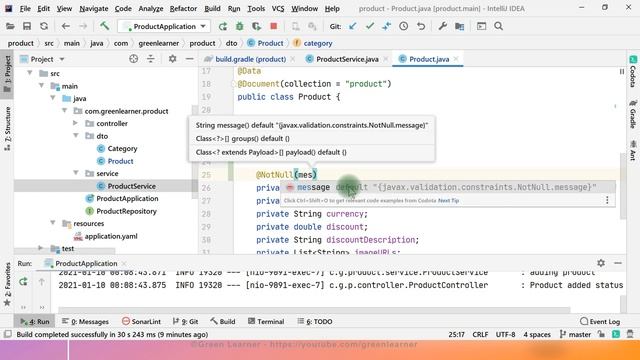Screen dimensions: 640x360
Task: Open settings wrench icon
Action: tap(442, 27)
